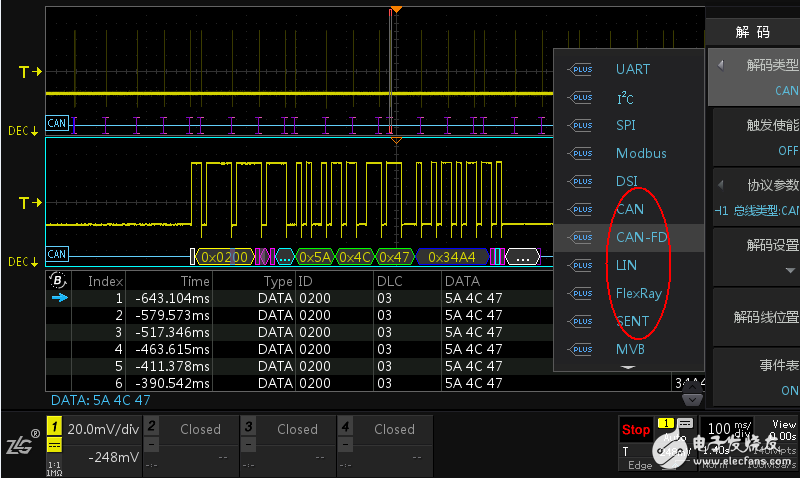
Task: Select UART protocol from decode list
Action: pyautogui.click(x=632, y=69)
